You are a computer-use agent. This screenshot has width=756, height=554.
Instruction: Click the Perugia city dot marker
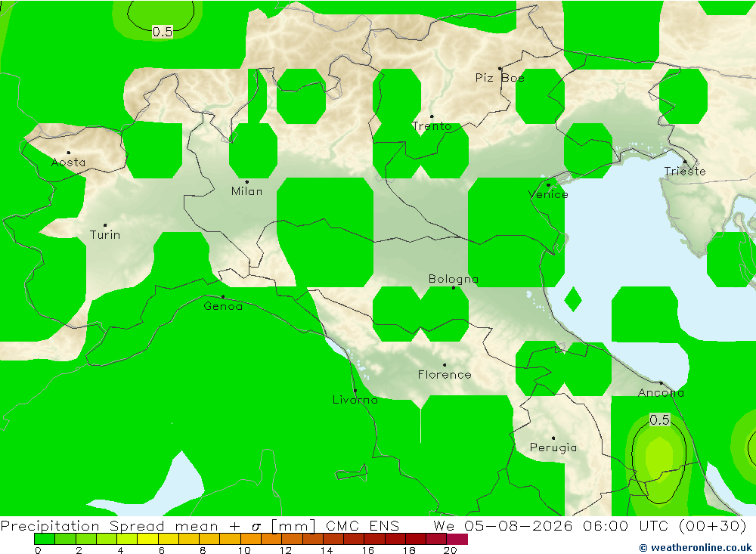tap(553, 438)
